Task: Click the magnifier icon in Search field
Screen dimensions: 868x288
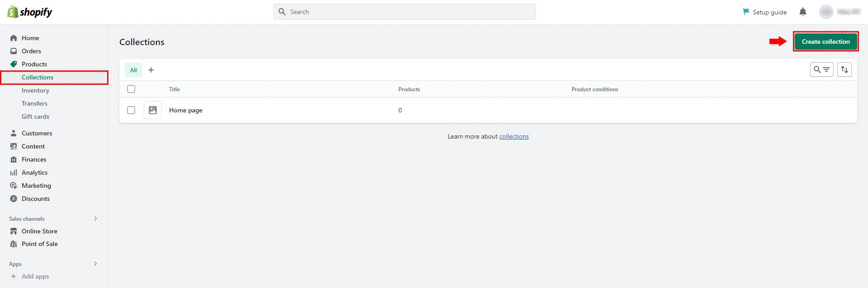Action: [x=282, y=12]
